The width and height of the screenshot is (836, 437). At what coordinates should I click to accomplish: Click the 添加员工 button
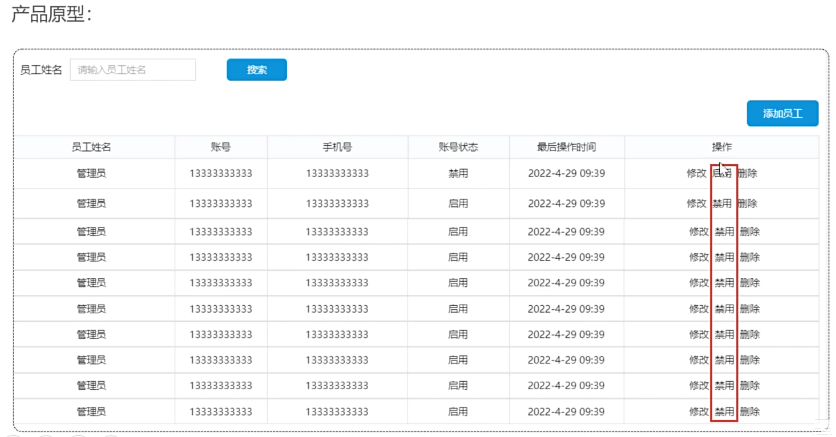pos(782,114)
